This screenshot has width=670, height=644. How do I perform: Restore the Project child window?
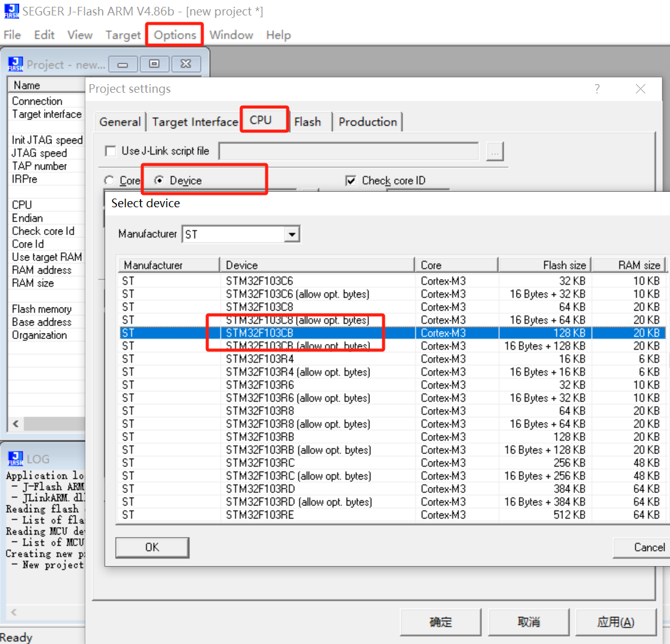154,64
